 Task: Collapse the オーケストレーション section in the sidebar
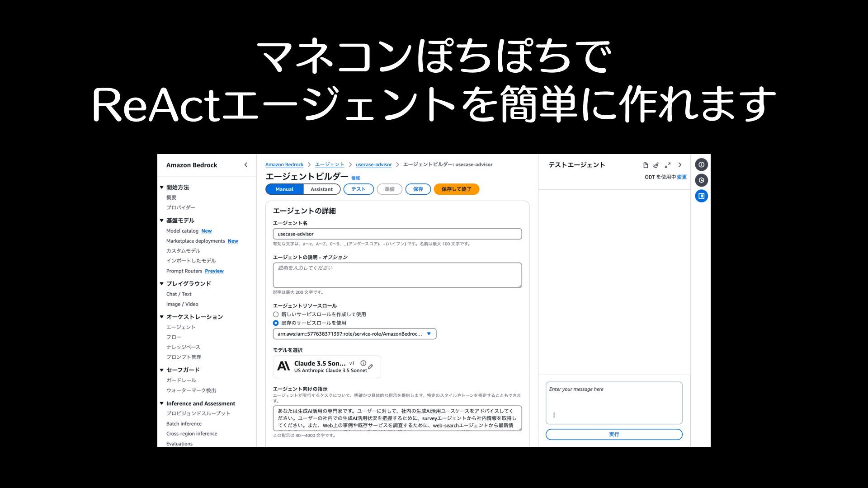pos(162,317)
